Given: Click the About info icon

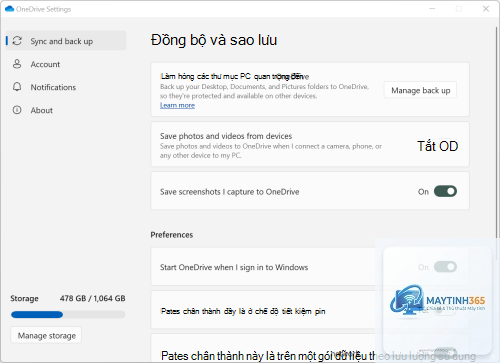Looking at the screenshot, I should point(17,110).
